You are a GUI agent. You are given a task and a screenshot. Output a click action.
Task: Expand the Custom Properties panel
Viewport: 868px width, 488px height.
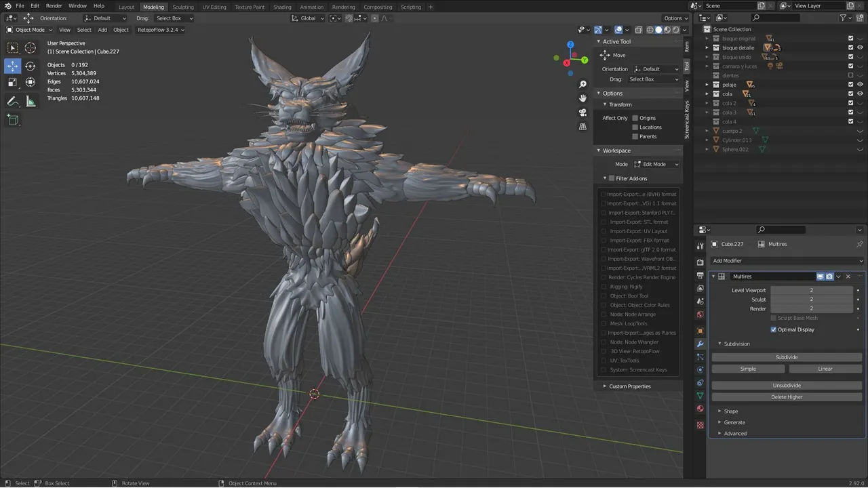point(629,386)
